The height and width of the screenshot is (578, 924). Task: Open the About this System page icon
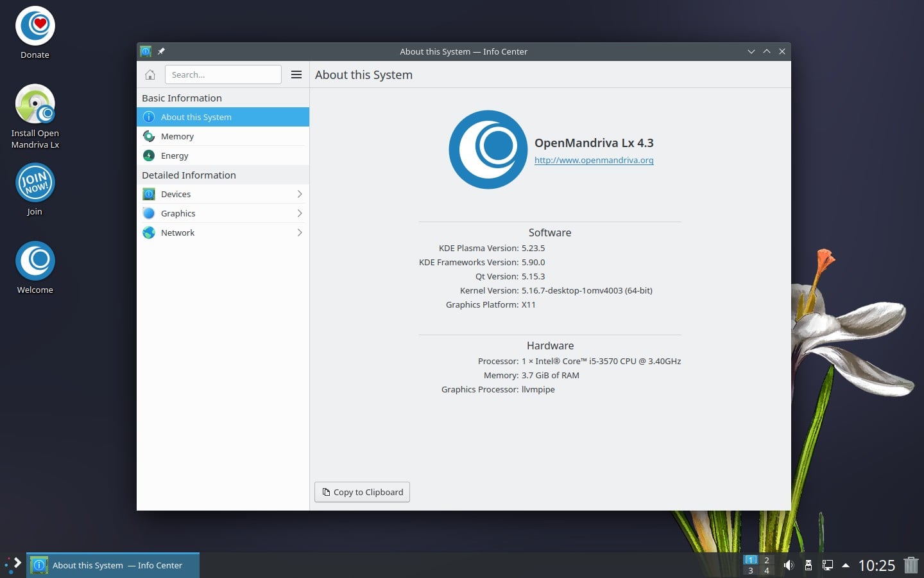point(149,117)
